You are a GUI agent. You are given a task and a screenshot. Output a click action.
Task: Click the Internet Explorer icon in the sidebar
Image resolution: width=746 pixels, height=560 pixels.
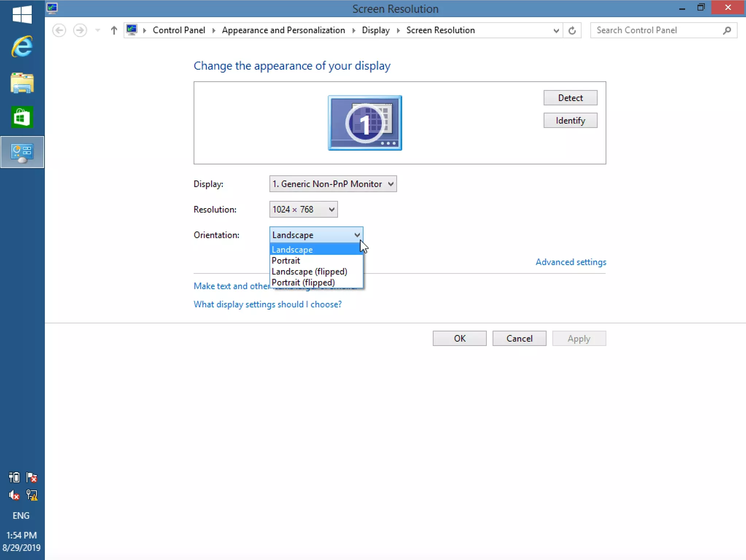tap(22, 46)
